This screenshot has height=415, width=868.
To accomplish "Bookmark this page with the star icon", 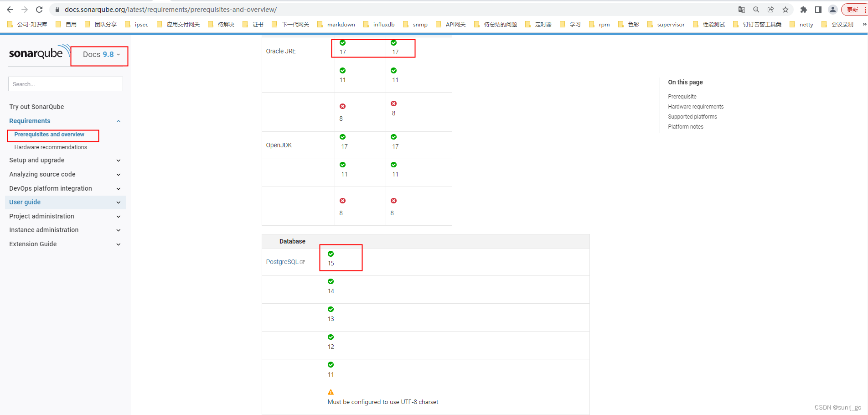I will point(785,10).
